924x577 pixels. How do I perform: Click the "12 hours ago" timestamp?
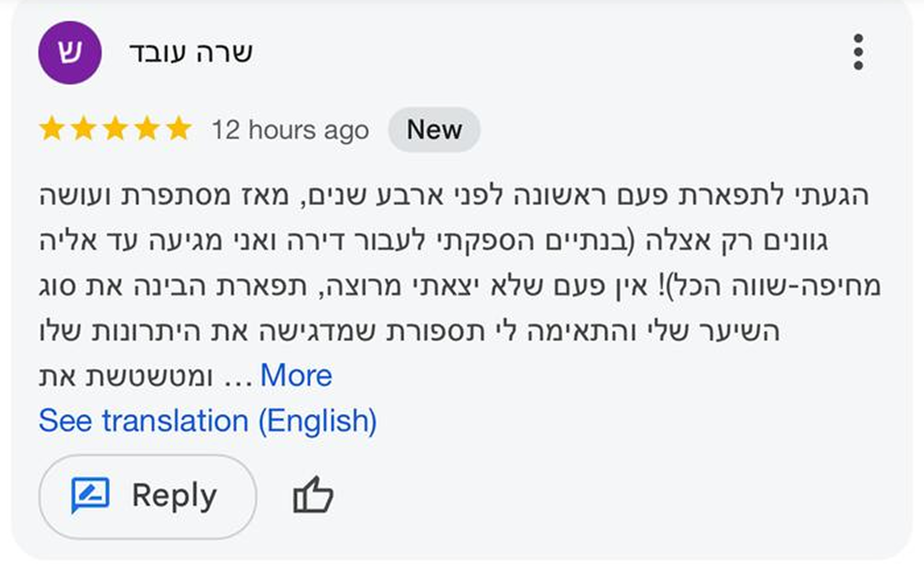coord(290,130)
